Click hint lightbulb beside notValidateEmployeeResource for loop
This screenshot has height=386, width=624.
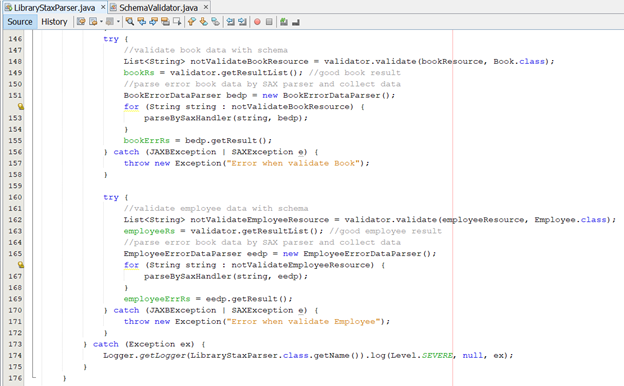pos(20,265)
